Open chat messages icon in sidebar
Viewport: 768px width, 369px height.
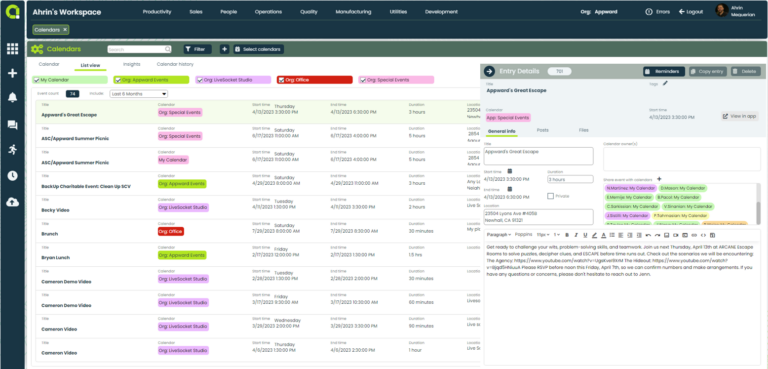pyautogui.click(x=12, y=125)
